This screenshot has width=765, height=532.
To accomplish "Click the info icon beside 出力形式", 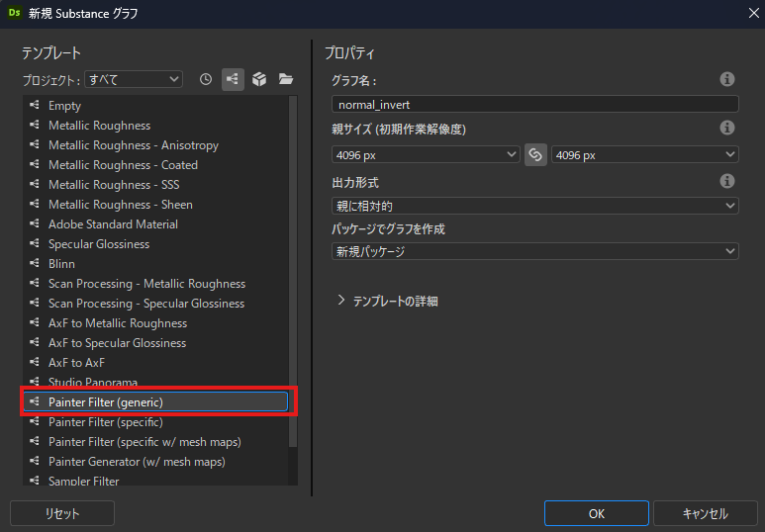I will [727, 181].
